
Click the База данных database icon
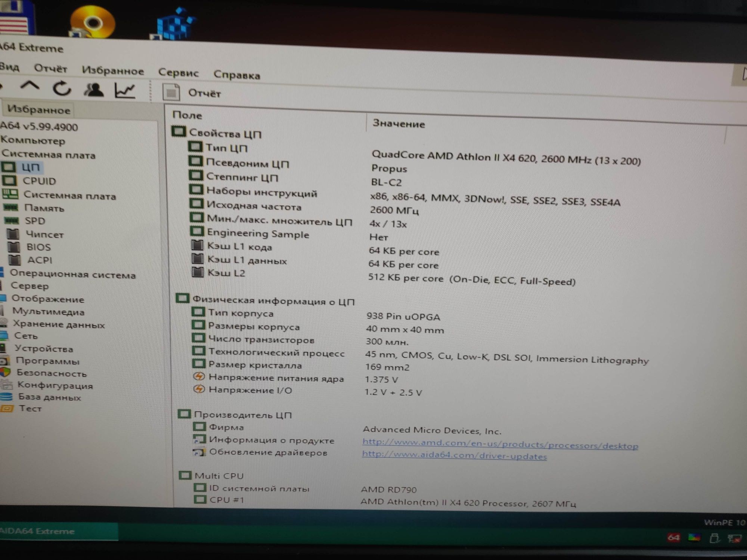click(x=6, y=396)
